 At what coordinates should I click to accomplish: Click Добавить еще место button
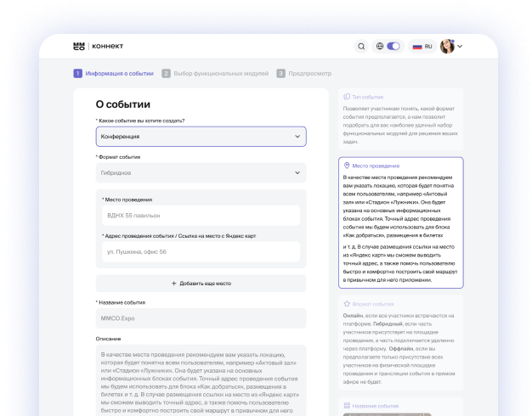pyautogui.click(x=201, y=284)
